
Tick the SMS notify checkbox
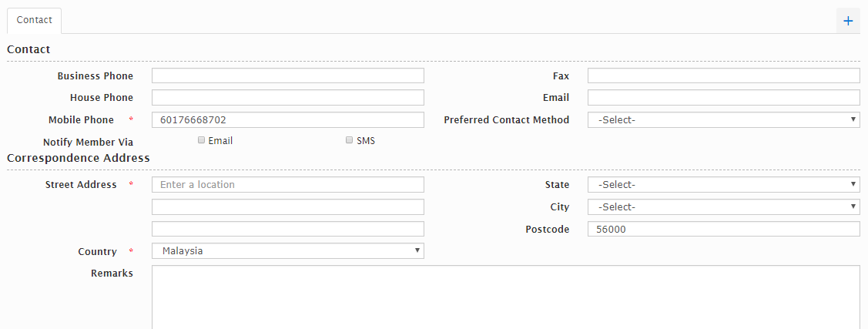pyautogui.click(x=349, y=140)
